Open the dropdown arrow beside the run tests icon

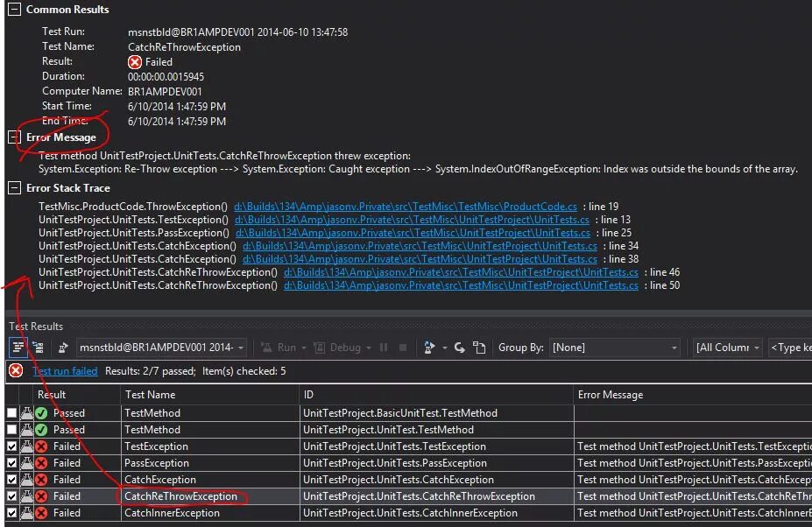click(444, 348)
